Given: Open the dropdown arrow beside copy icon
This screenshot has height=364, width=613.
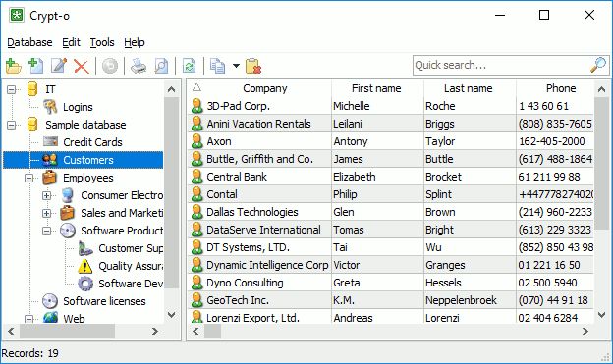Looking at the screenshot, I should tap(236, 66).
